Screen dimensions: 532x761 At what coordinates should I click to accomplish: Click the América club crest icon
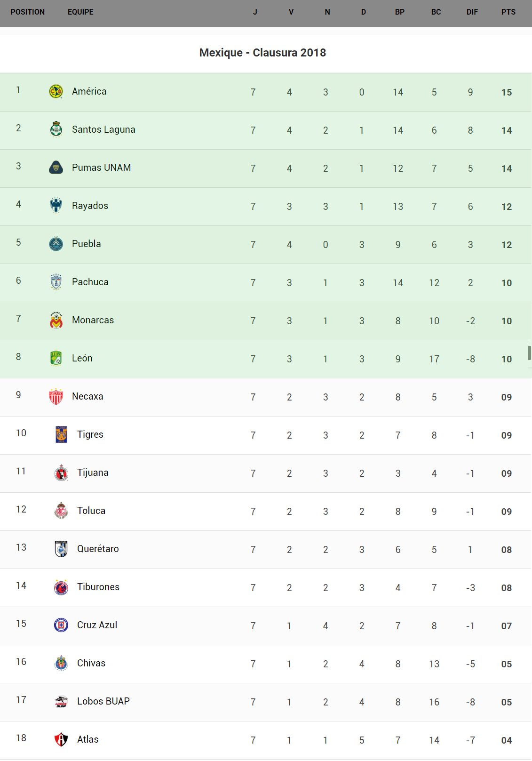(56, 91)
